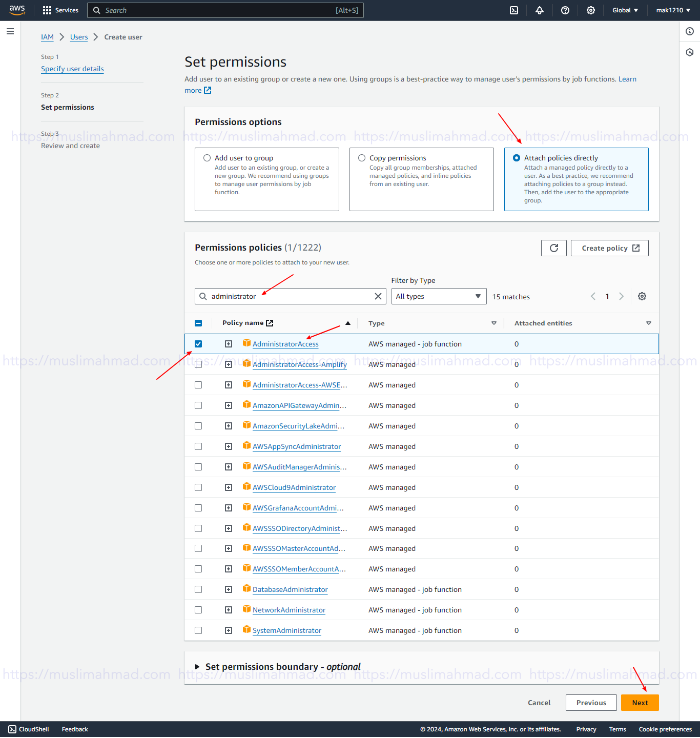Image resolution: width=700 pixels, height=738 pixels.
Task: Expand the AWSCloud9Administrator row details
Action: pos(229,487)
